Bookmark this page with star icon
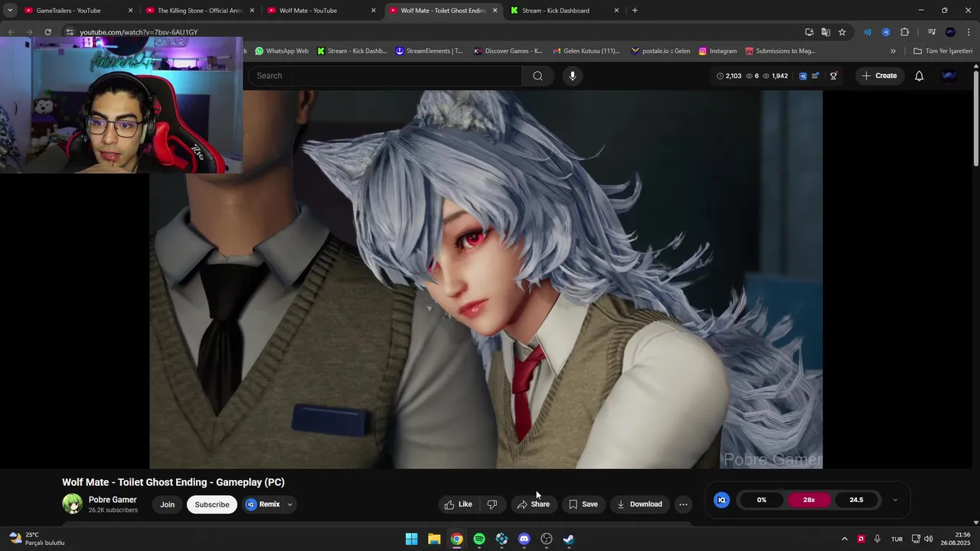 click(842, 32)
